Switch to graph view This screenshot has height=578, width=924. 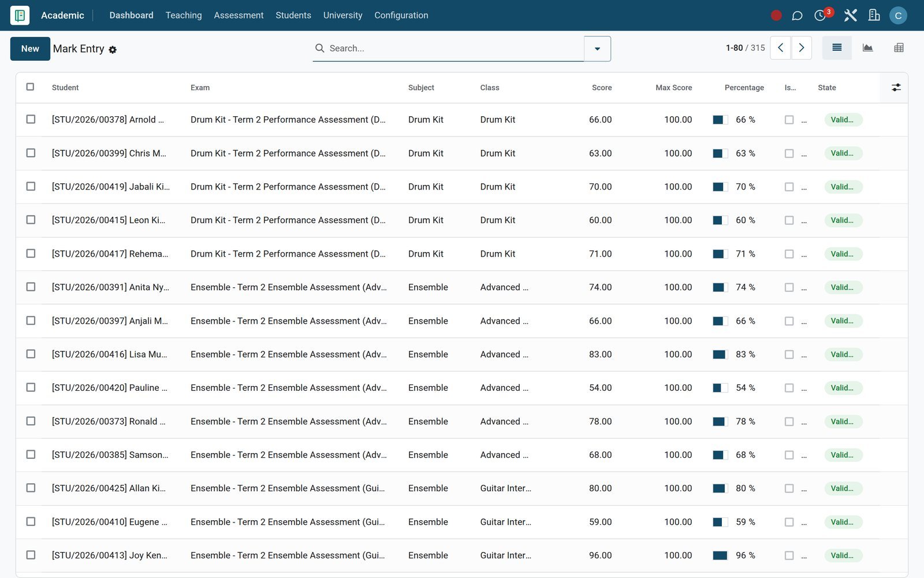click(x=867, y=48)
